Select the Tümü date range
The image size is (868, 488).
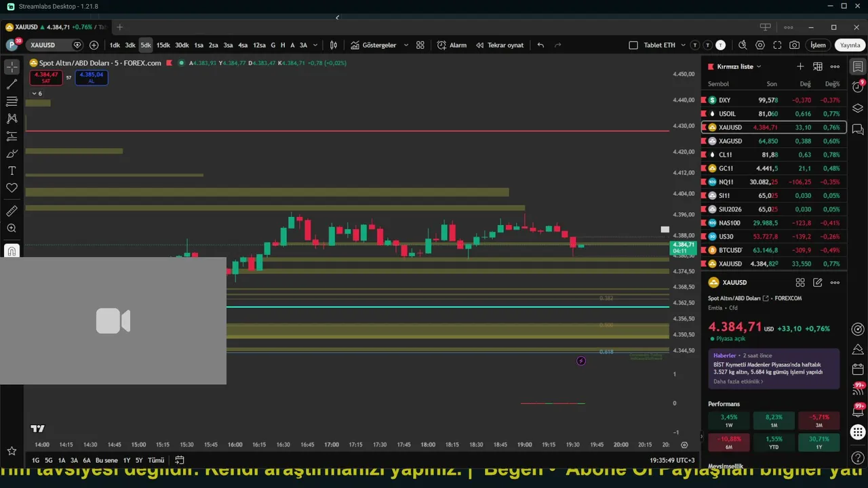[156, 460]
